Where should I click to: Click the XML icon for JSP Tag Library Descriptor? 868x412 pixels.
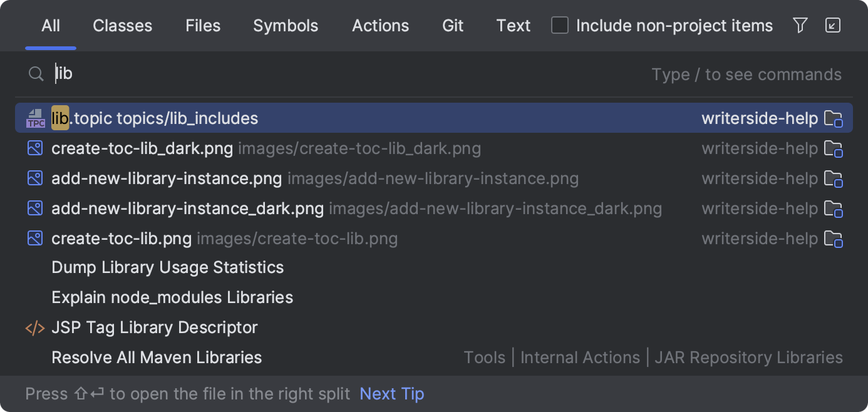[x=35, y=327]
